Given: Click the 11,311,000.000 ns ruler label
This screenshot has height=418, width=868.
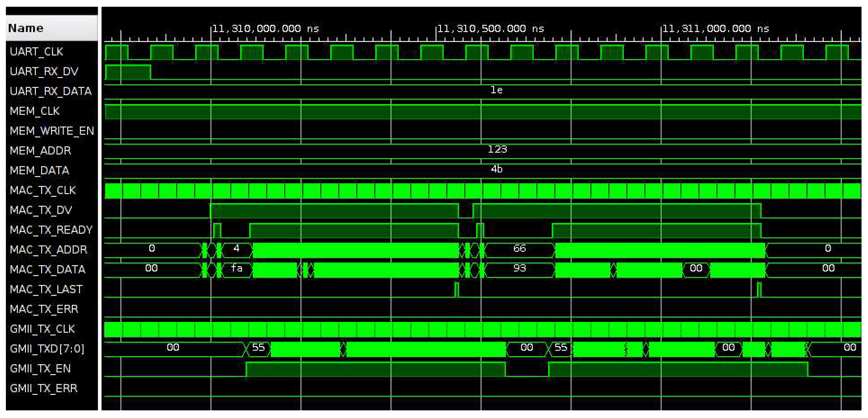Looking at the screenshot, I should point(716,29).
